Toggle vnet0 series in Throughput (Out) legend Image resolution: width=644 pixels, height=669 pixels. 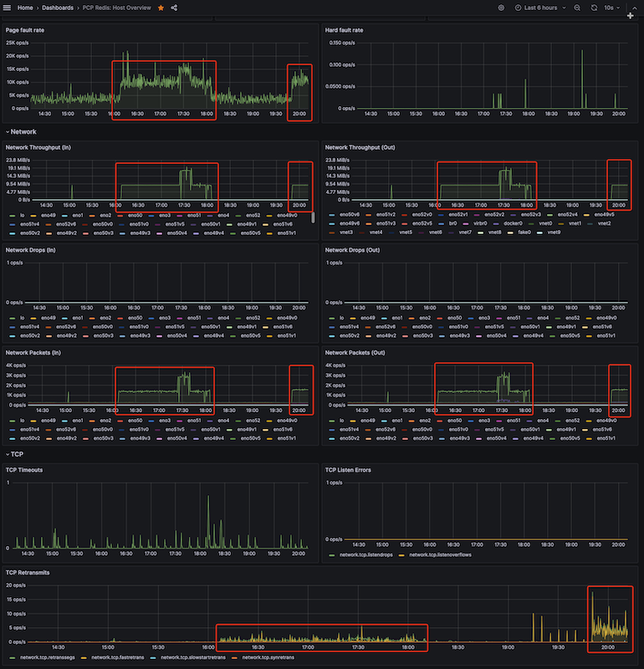[x=545, y=223]
